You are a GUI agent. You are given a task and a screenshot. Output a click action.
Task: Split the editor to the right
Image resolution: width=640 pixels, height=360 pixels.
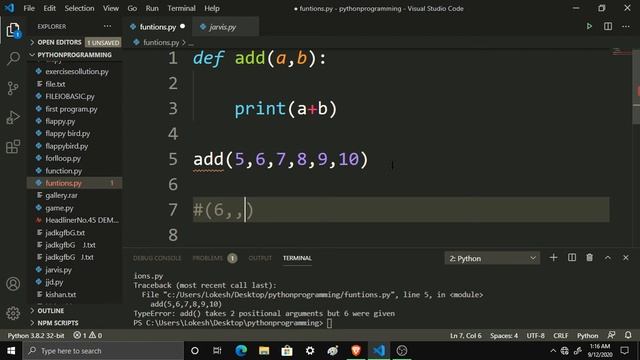coord(608,27)
